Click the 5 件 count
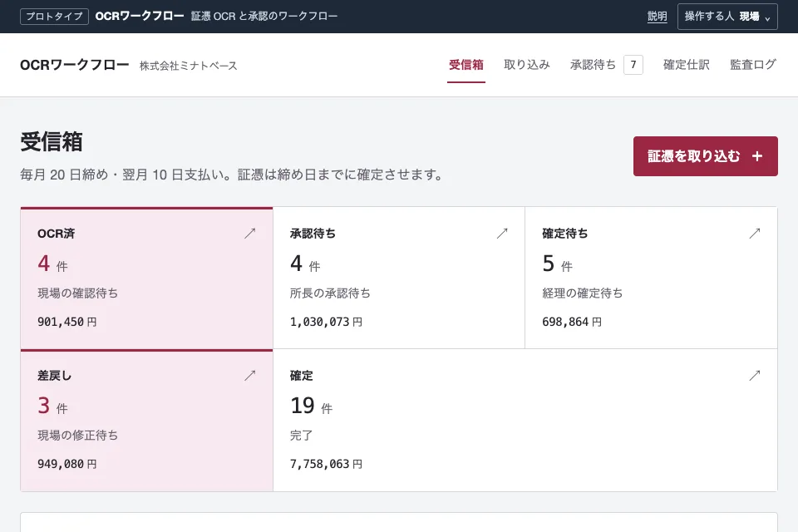The height and width of the screenshot is (532, 798). [558, 264]
